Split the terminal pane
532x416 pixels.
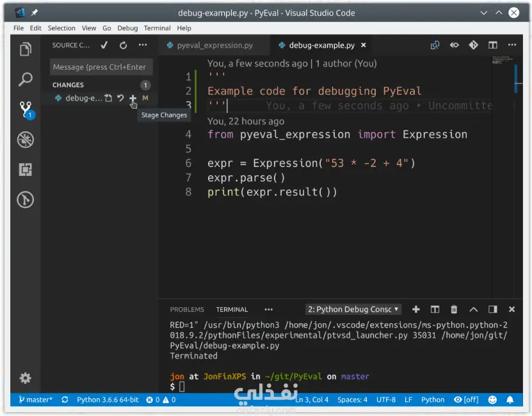[x=435, y=309]
